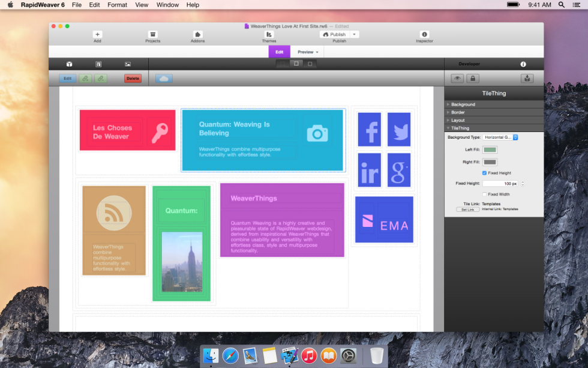588x368 pixels.
Task: Uncheck the Fixed Height checkbox
Action: 484,173
